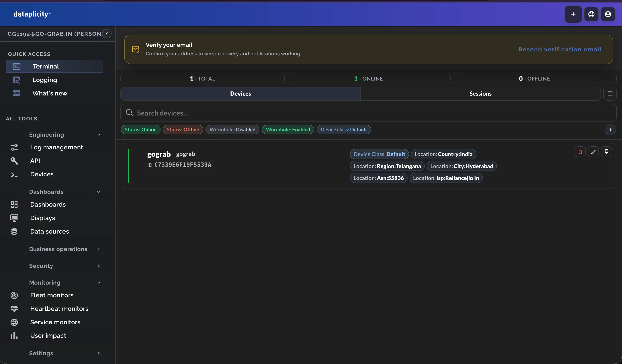Toggle the Status: Online filter

pyautogui.click(x=140, y=130)
